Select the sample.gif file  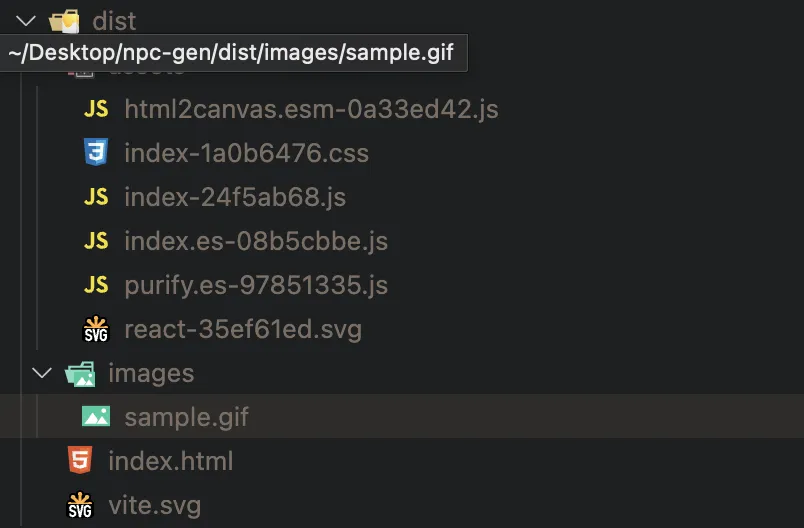(402, 416)
